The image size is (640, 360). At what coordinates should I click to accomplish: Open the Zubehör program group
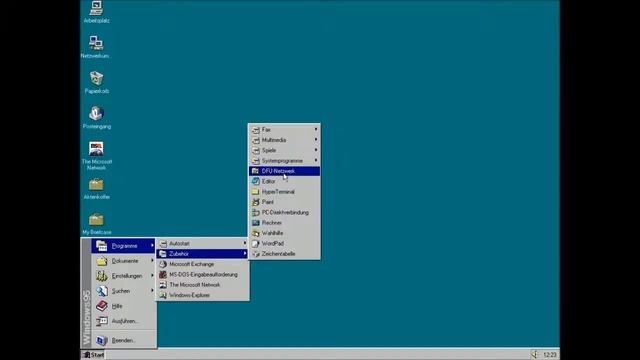[x=203, y=253]
